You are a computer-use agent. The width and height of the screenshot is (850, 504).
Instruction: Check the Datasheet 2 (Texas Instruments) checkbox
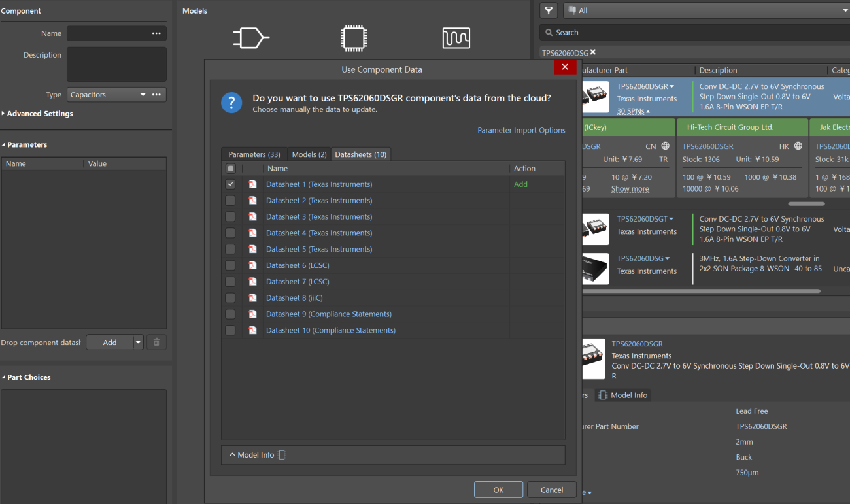pos(230,201)
